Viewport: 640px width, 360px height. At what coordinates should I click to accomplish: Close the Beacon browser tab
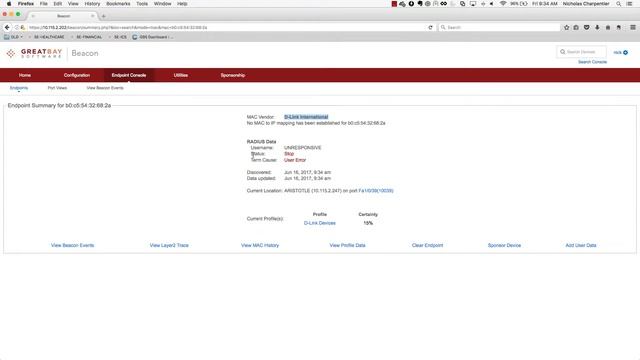[93, 16]
